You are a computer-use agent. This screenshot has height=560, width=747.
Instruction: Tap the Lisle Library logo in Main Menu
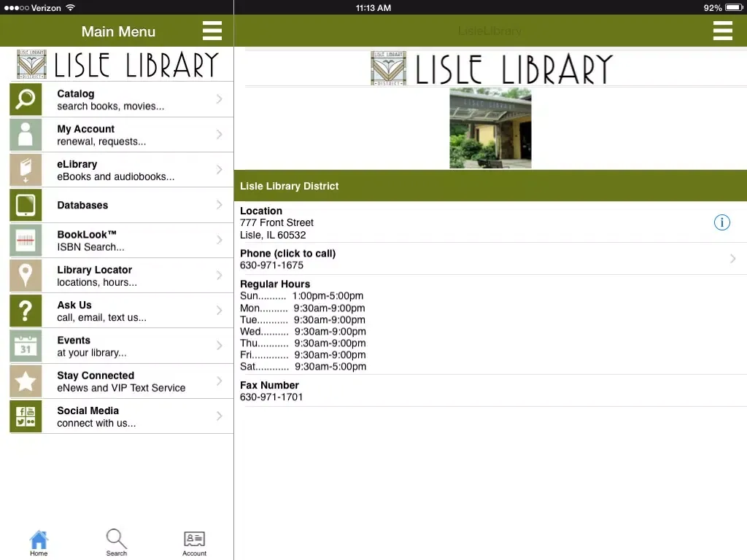click(x=118, y=64)
